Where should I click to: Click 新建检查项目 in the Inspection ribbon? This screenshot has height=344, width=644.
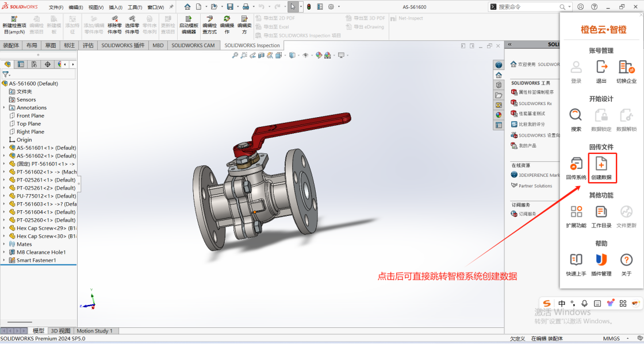[14, 25]
